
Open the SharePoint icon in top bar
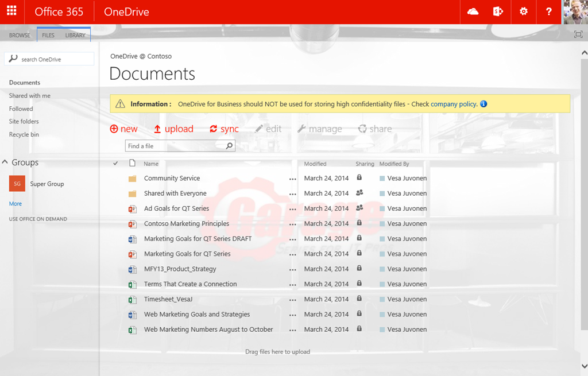point(498,11)
